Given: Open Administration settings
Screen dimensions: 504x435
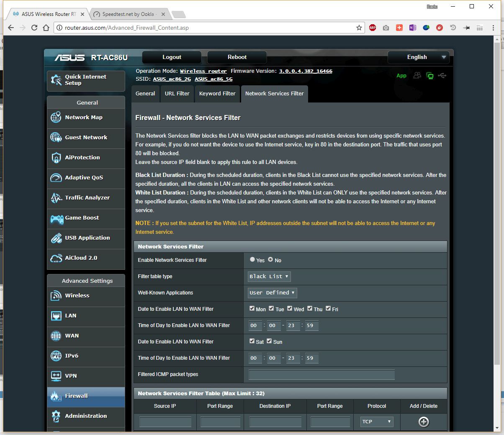Looking at the screenshot, I should [86, 416].
